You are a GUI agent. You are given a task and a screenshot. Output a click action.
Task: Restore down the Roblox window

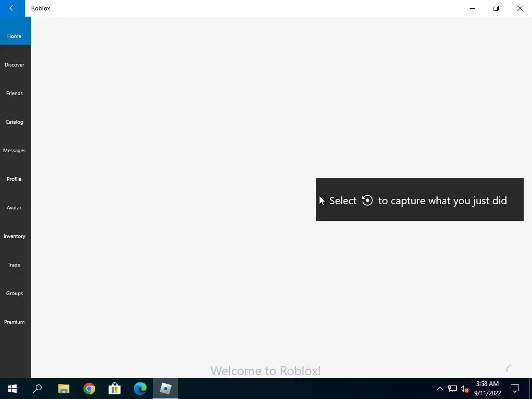pos(496,8)
